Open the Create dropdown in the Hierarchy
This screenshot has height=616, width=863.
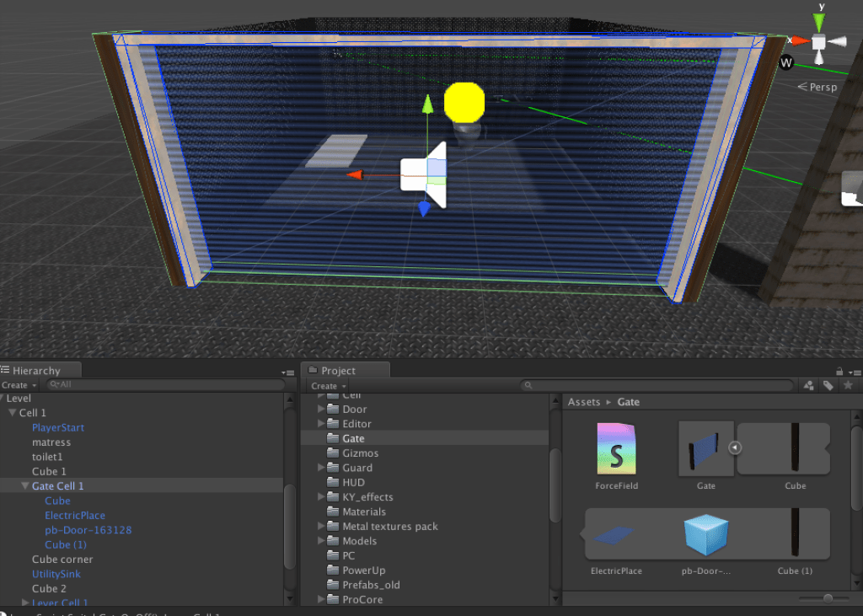(x=20, y=384)
